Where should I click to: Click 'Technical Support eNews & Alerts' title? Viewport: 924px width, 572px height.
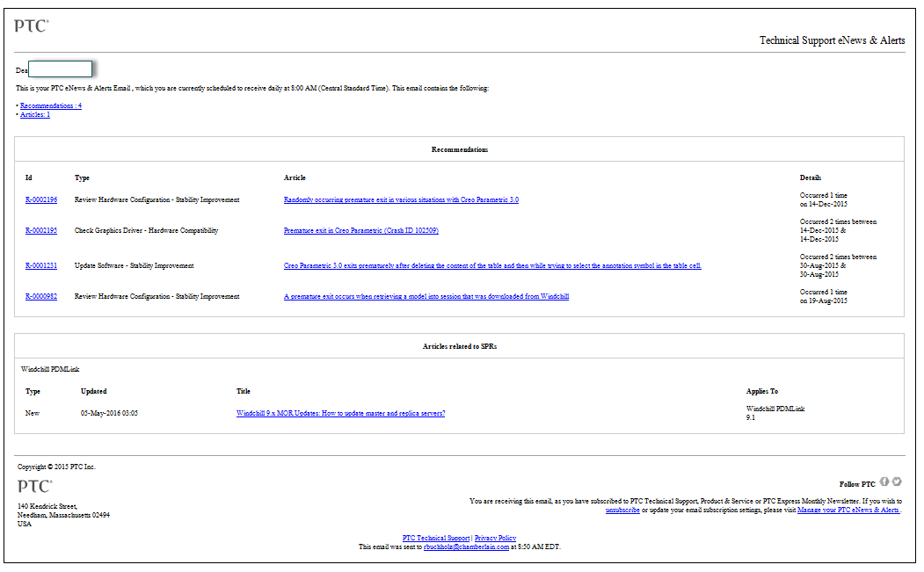[x=832, y=40]
